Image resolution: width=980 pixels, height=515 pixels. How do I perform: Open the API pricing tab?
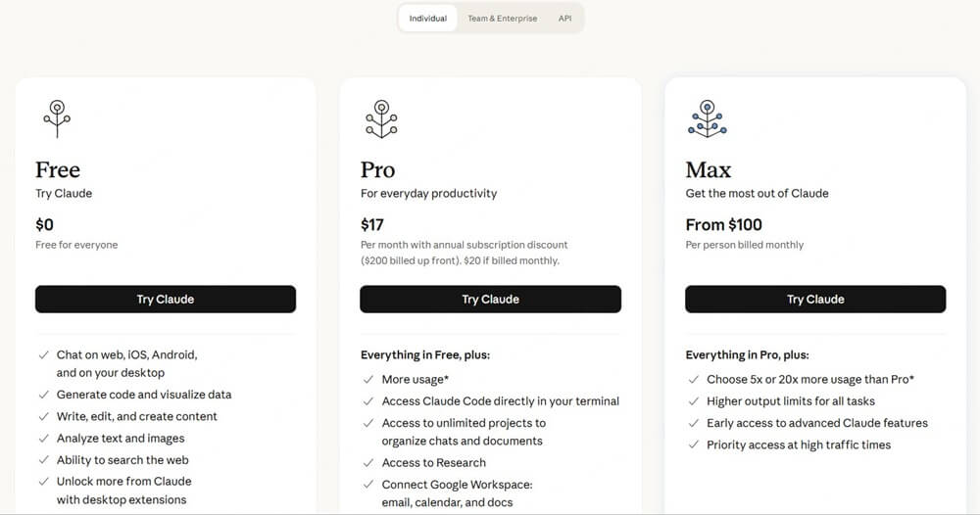[565, 19]
